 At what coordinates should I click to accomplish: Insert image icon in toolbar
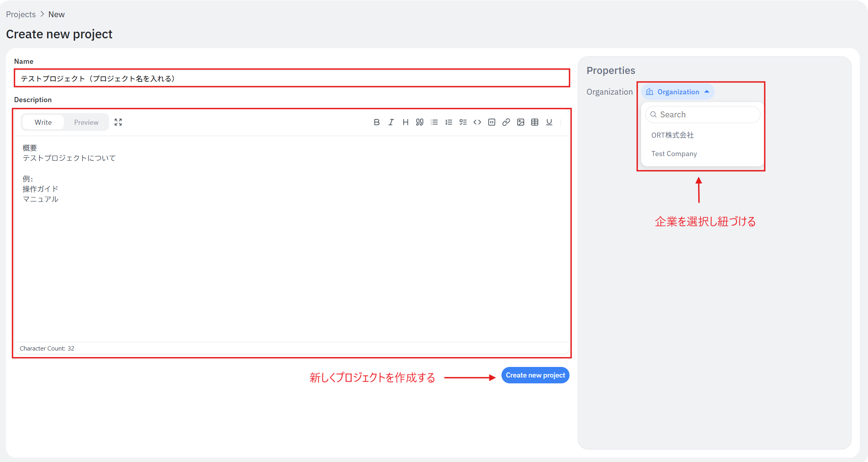coord(520,122)
